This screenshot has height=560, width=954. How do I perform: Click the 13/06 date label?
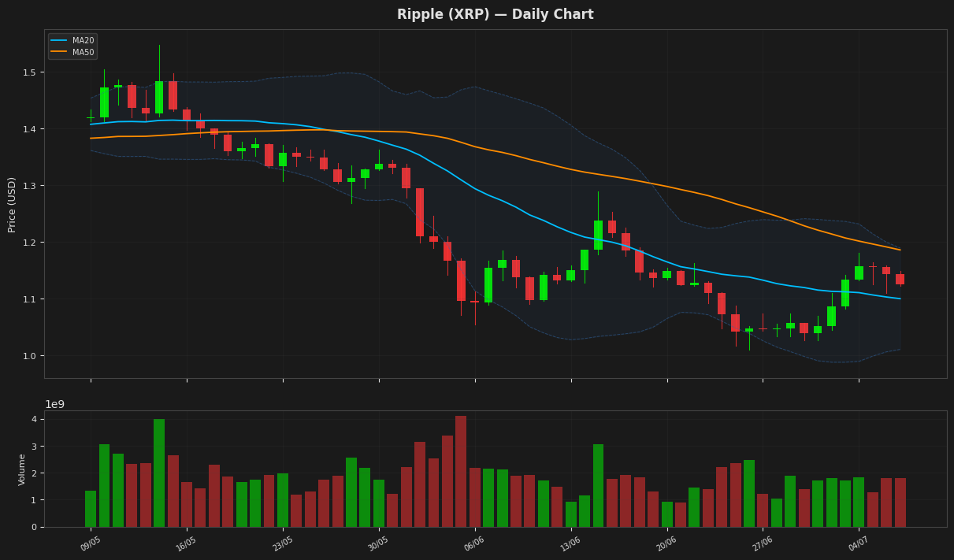pos(570,543)
